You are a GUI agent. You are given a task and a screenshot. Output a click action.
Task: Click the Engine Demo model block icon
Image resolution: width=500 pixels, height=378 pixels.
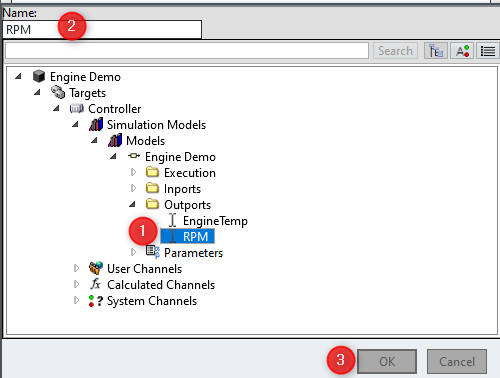(134, 156)
